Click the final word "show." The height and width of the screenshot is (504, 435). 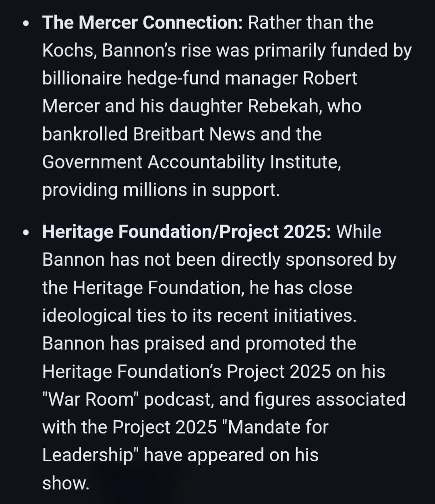click(x=65, y=483)
